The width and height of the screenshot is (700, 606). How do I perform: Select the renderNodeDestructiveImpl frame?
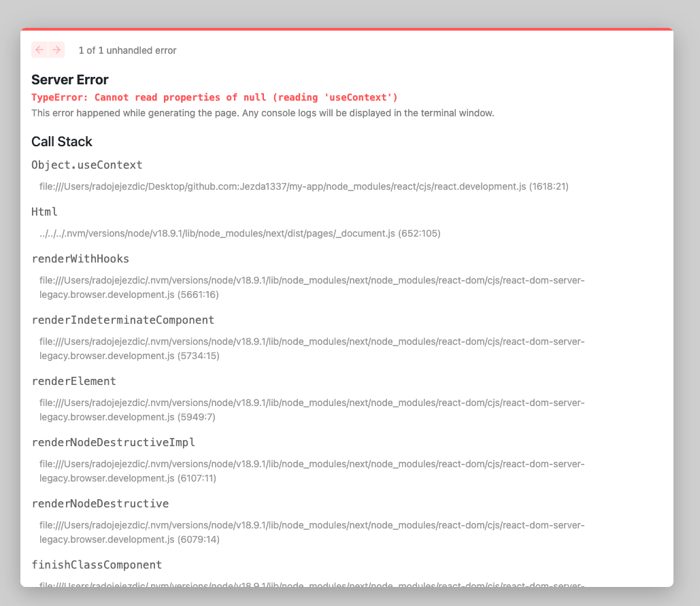[114, 442]
